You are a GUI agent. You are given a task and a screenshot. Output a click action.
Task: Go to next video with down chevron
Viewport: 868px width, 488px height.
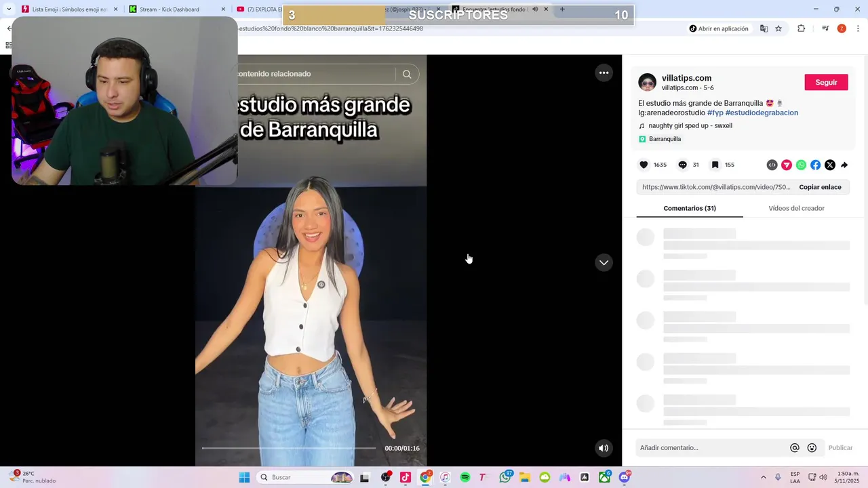click(x=604, y=262)
